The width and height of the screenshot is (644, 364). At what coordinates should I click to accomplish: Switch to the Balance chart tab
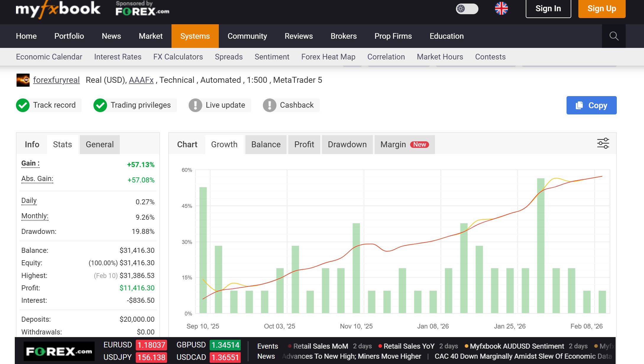pyautogui.click(x=266, y=145)
